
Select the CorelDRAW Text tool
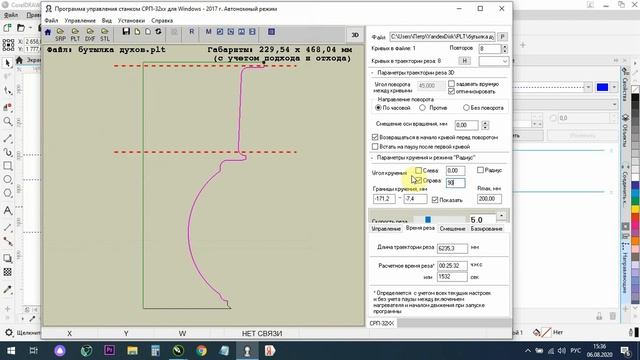(x=7, y=211)
